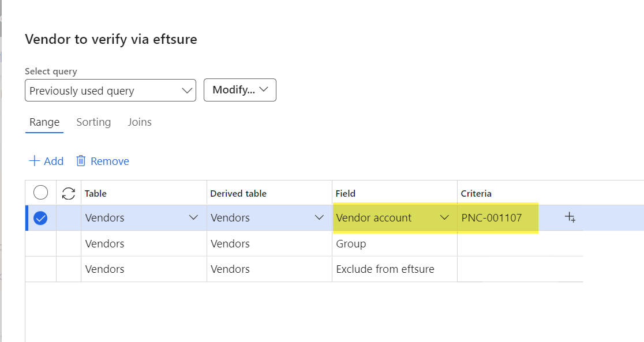Toggle the select-all circle in grid header
The image size is (644, 342).
[40, 193]
